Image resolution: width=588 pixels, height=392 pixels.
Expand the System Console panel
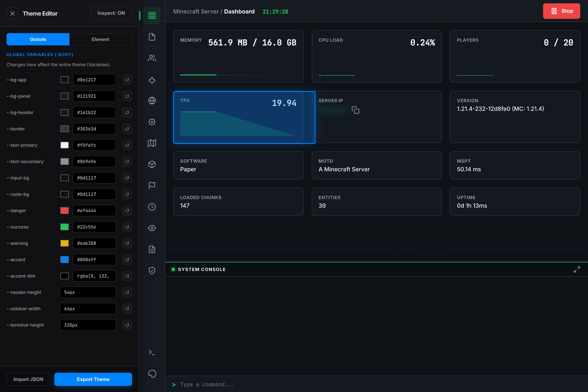(x=577, y=269)
